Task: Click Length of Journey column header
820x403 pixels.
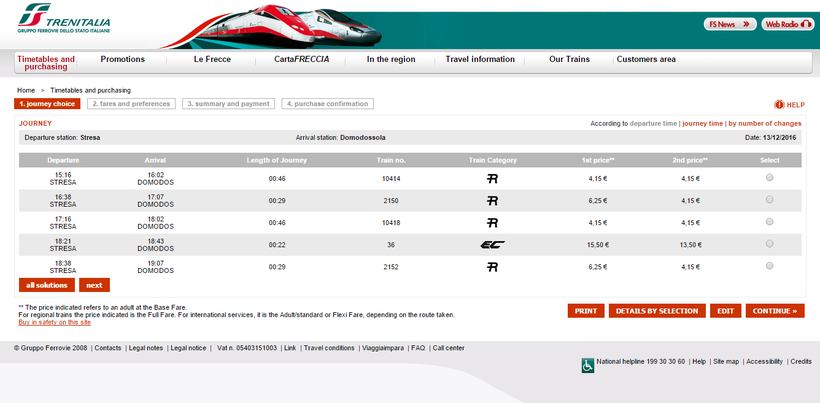Action: pos(277,160)
